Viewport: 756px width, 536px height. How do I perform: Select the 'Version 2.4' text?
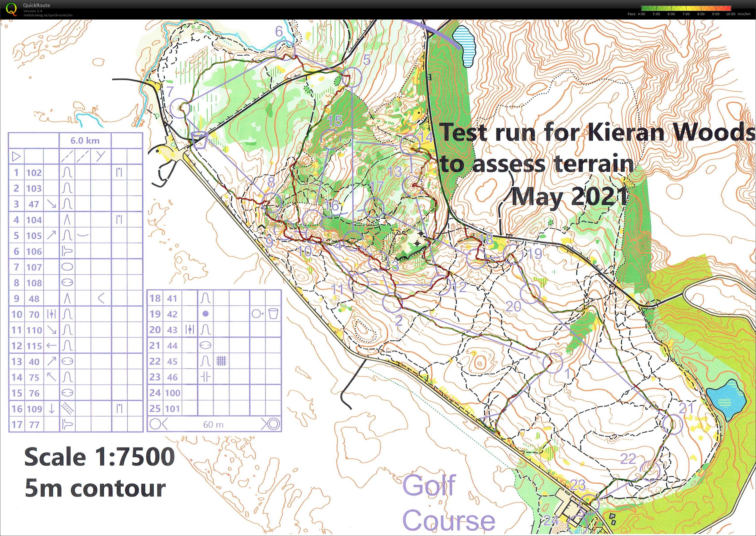[x=33, y=11]
